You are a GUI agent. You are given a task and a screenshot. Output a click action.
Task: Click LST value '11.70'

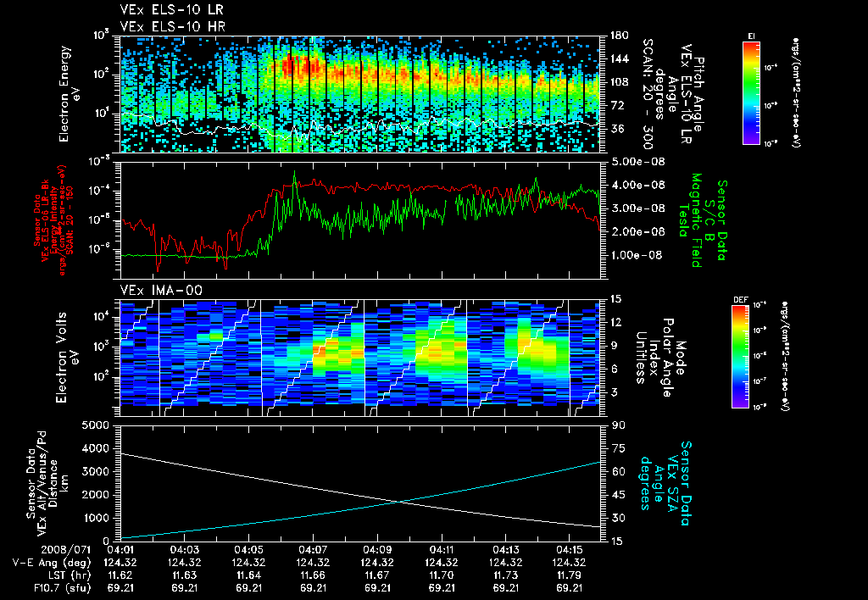tap(441, 575)
